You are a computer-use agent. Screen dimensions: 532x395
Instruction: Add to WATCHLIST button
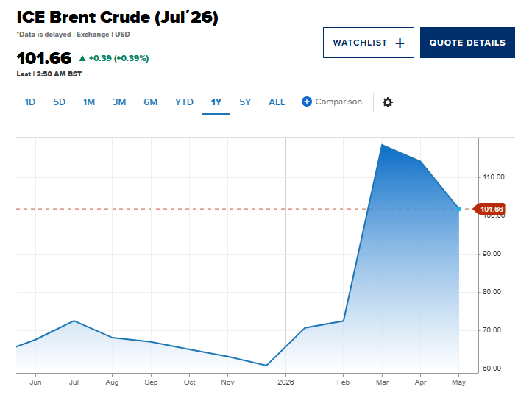(369, 43)
